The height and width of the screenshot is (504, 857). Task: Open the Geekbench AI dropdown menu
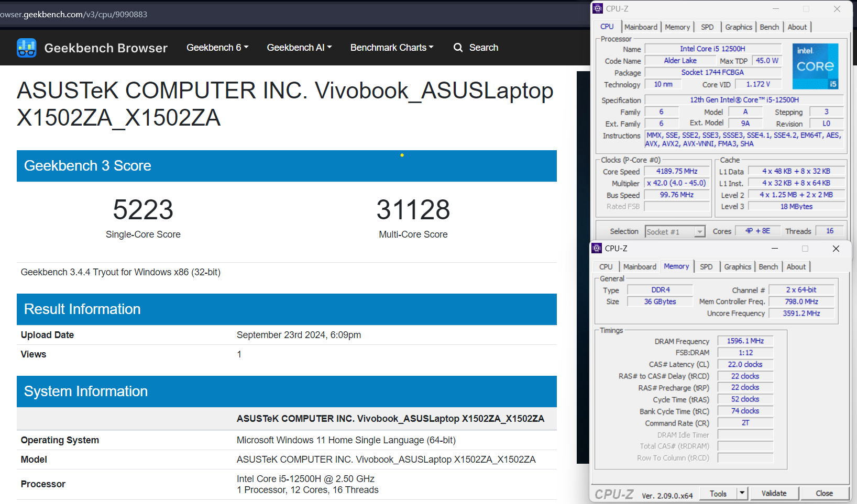pyautogui.click(x=299, y=48)
